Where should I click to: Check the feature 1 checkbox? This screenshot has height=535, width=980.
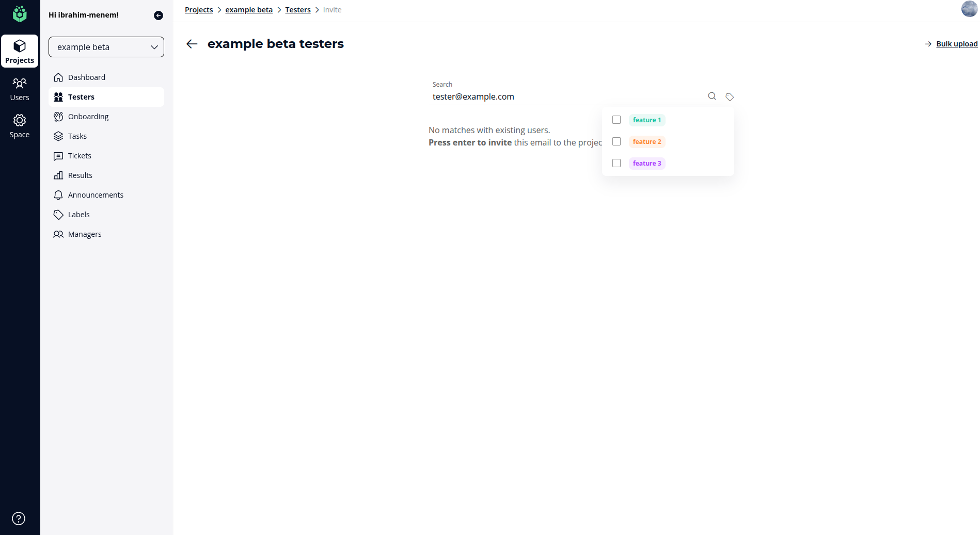617,120
